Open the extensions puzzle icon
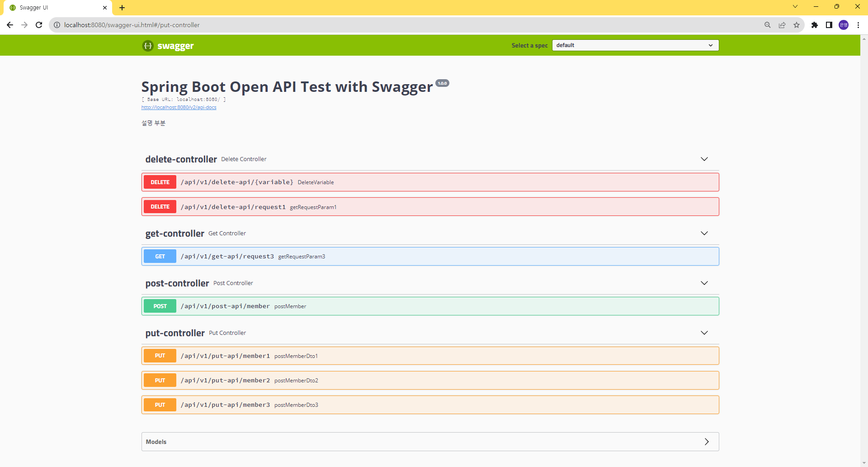This screenshot has height=467, width=868. [x=815, y=25]
